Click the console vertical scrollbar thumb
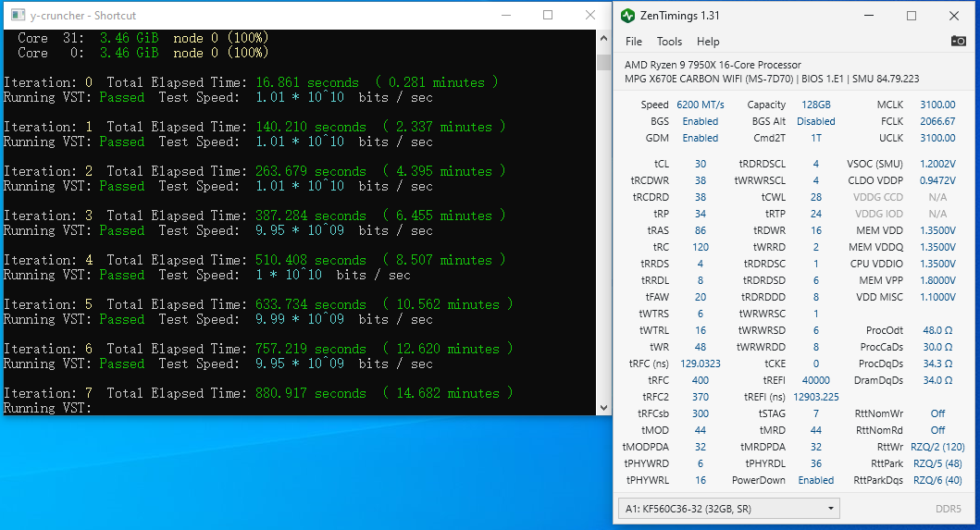Image resolution: width=980 pixels, height=530 pixels. [604, 62]
